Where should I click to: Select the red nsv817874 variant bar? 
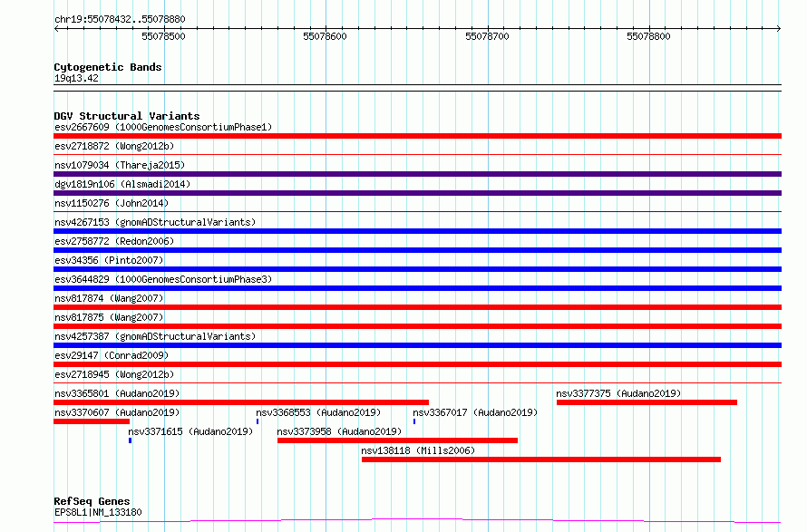click(x=417, y=307)
